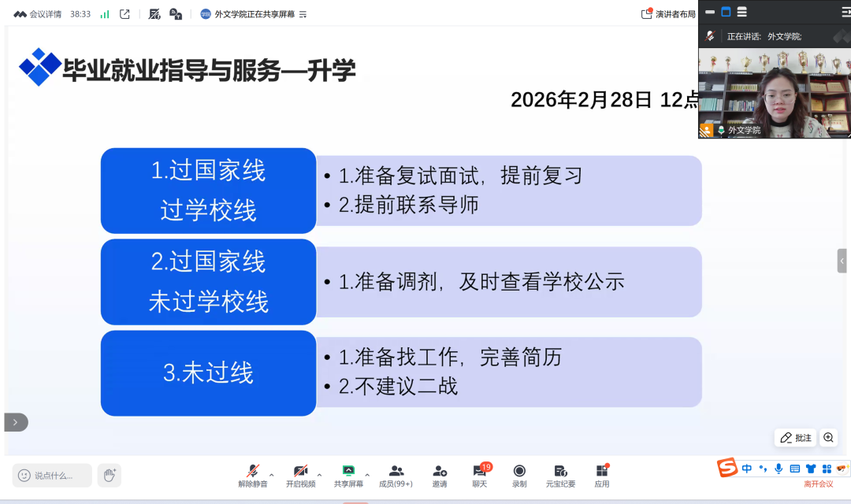The width and height of the screenshot is (851, 504).
Task: Expand share options arrow beside 共享屏幕
Action: 367,475
